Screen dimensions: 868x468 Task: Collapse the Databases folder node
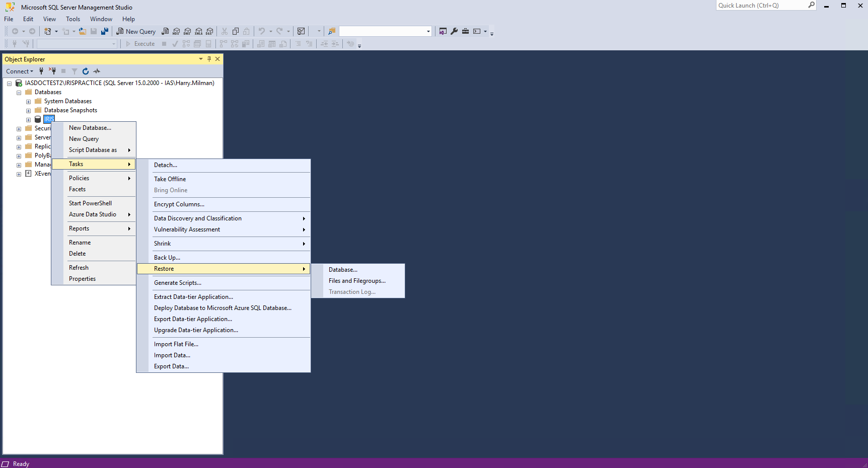pyautogui.click(x=19, y=93)
